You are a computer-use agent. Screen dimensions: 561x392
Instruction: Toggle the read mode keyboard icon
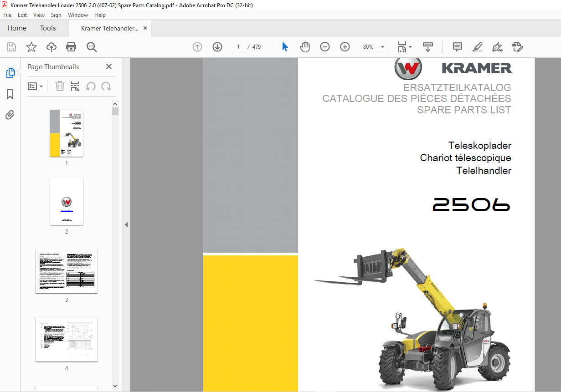point(427,47)
